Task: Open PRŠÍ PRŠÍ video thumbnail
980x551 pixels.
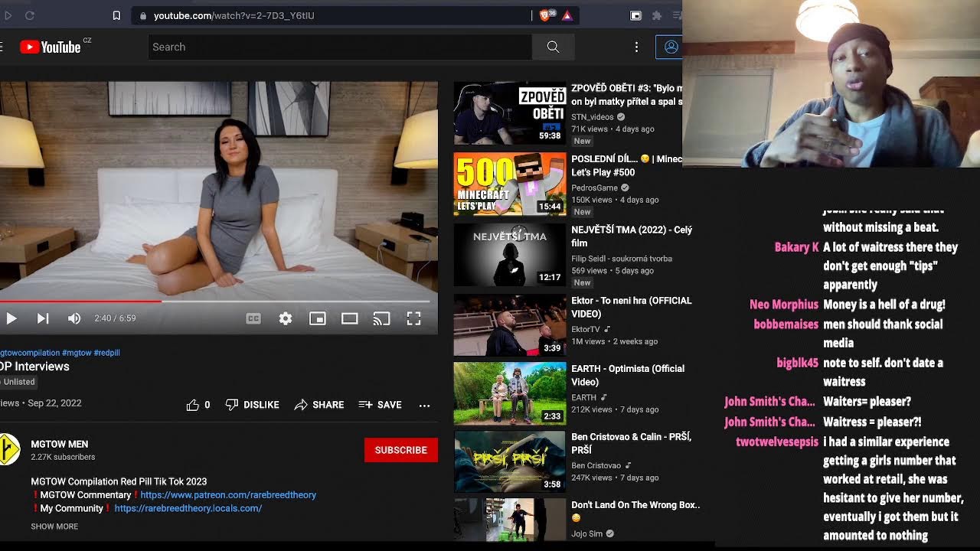Action: [510, 461]
